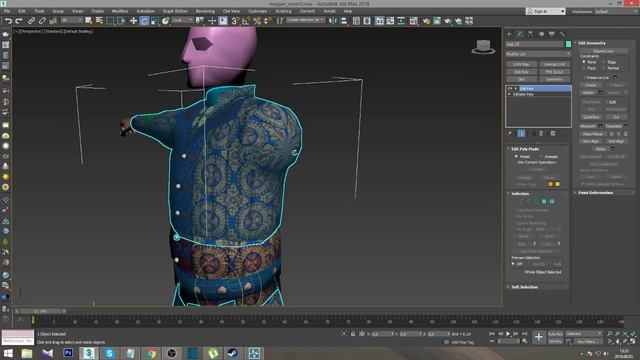Activate the Select and Move tool

(133, 21)
